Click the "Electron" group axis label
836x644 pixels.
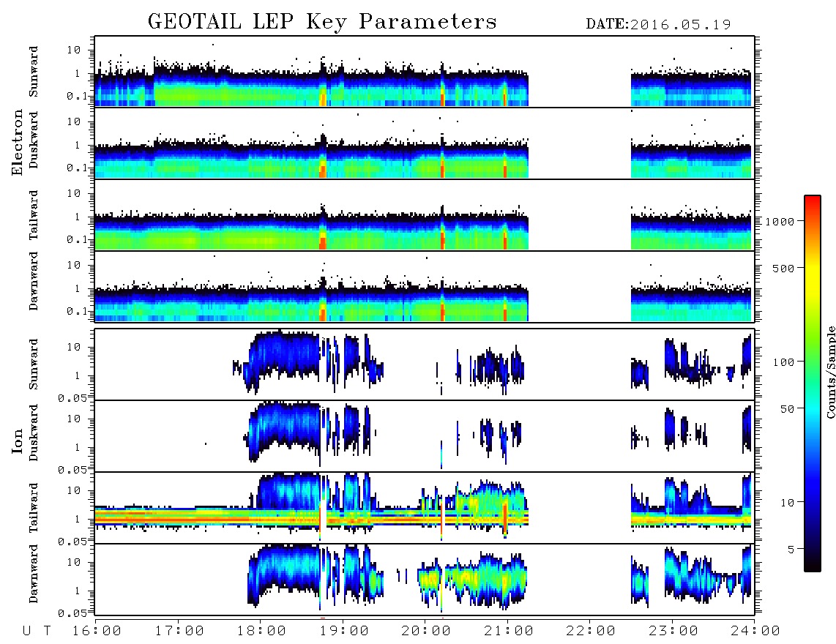(x=18, y=143)
